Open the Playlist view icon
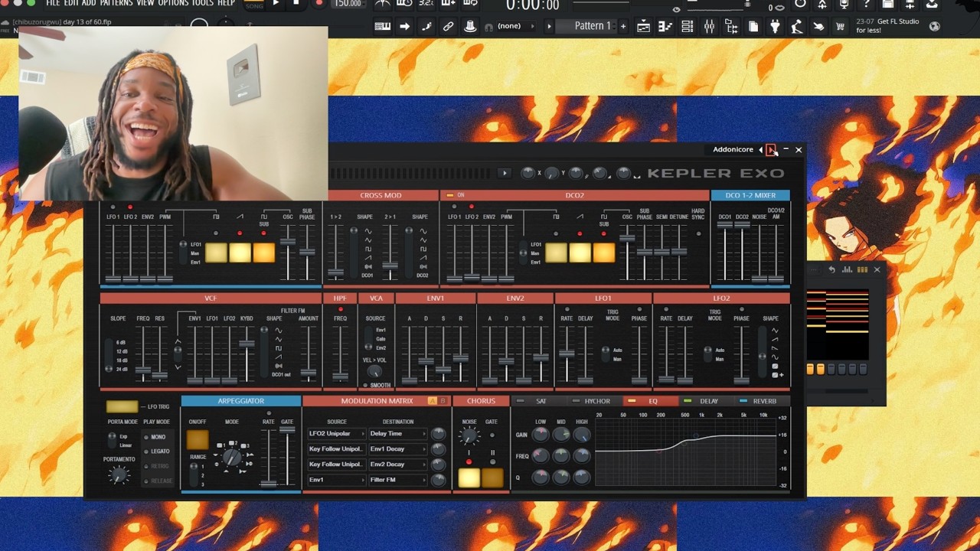This screenshot has width=980, height=551. [643, 26]
